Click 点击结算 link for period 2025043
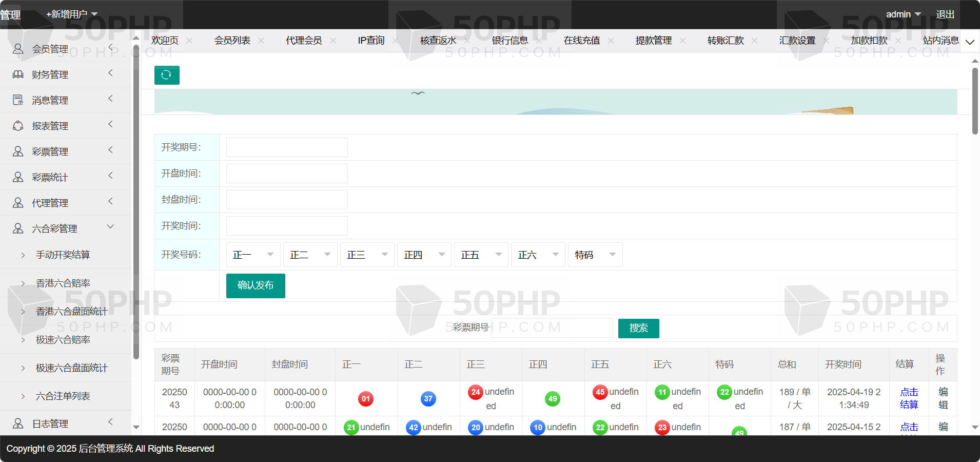980x462 pixels. pos(909,398)
